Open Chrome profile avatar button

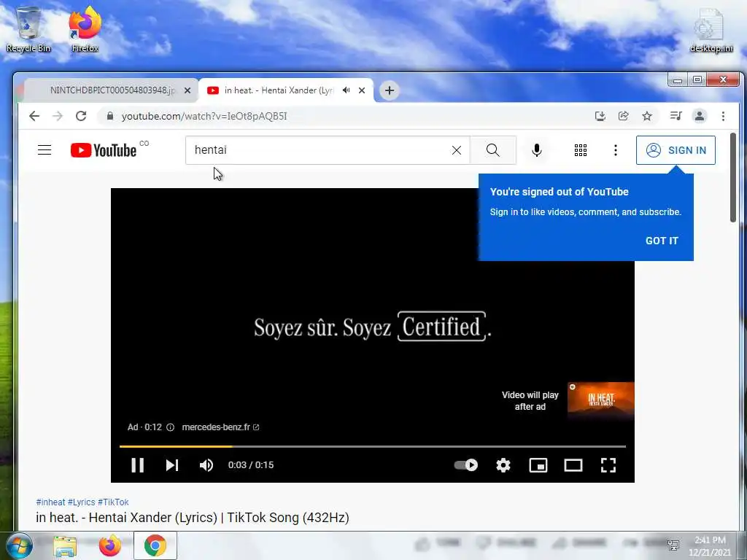pos(700,116)
